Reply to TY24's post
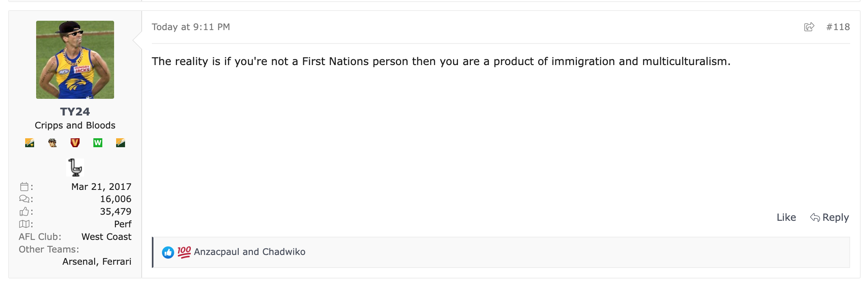This screenshot has height=283, width=868. tap(829, 218)
